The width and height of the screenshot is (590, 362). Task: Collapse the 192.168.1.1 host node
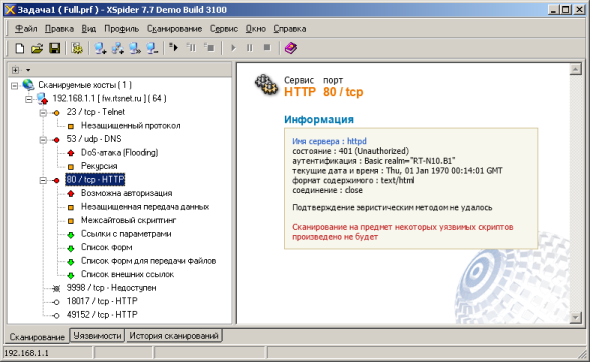tap(29, 100)
